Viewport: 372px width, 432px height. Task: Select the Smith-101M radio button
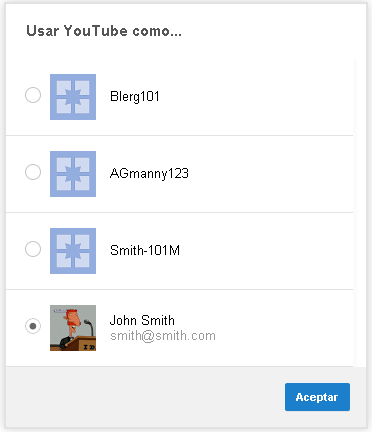33,249
